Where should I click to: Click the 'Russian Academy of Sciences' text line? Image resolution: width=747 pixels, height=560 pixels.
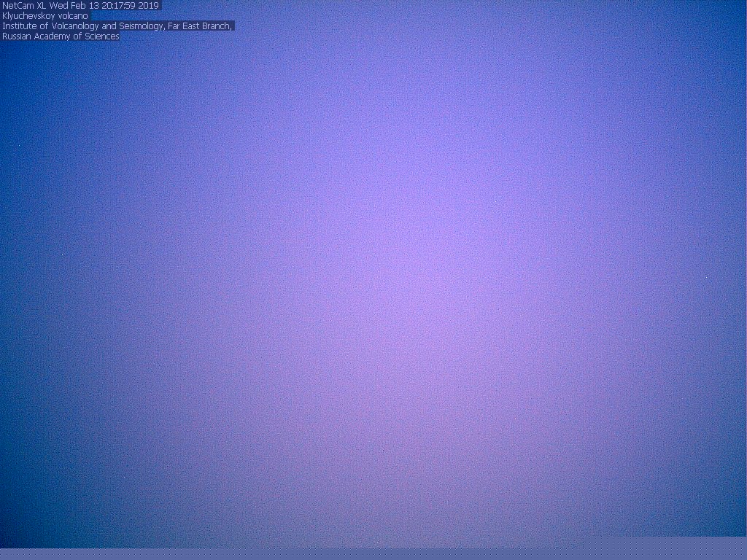point(61,36)
